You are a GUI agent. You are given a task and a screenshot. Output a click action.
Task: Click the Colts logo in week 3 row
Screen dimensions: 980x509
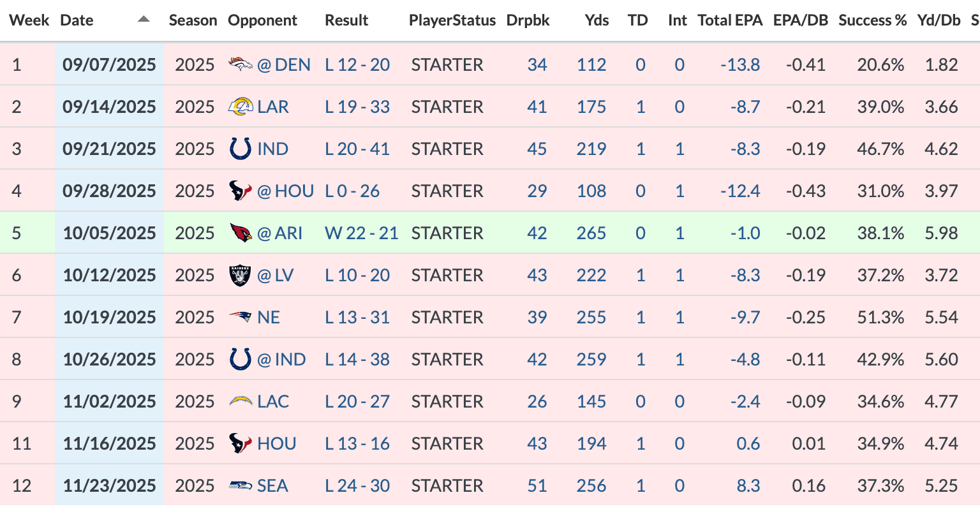241,149
